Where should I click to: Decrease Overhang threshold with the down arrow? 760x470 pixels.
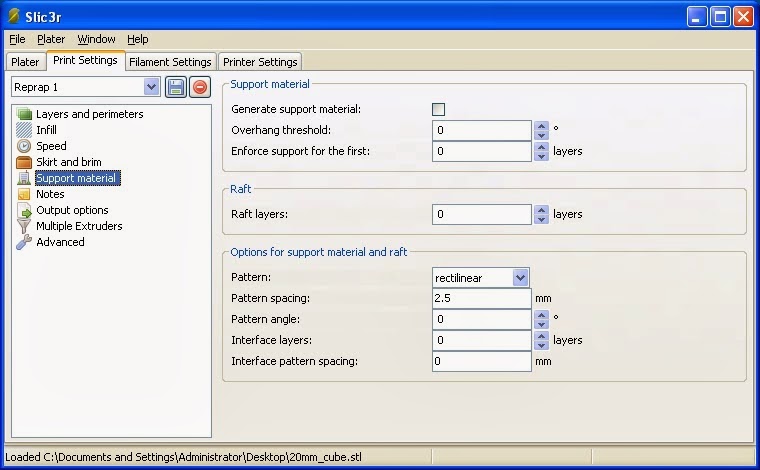pos(541,135)
